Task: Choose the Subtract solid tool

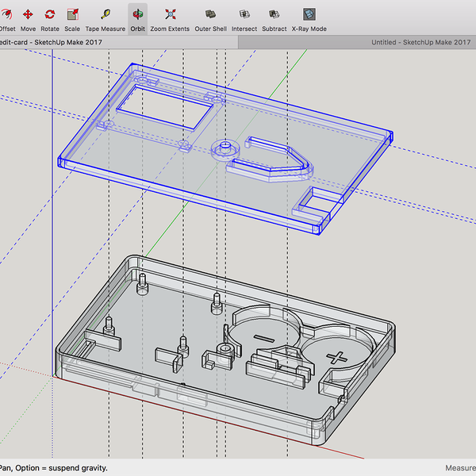Action: tap(274, 15)
